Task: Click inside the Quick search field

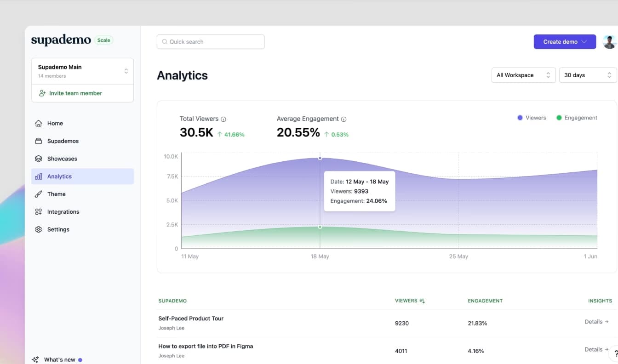Action: (x=210, y=41)
